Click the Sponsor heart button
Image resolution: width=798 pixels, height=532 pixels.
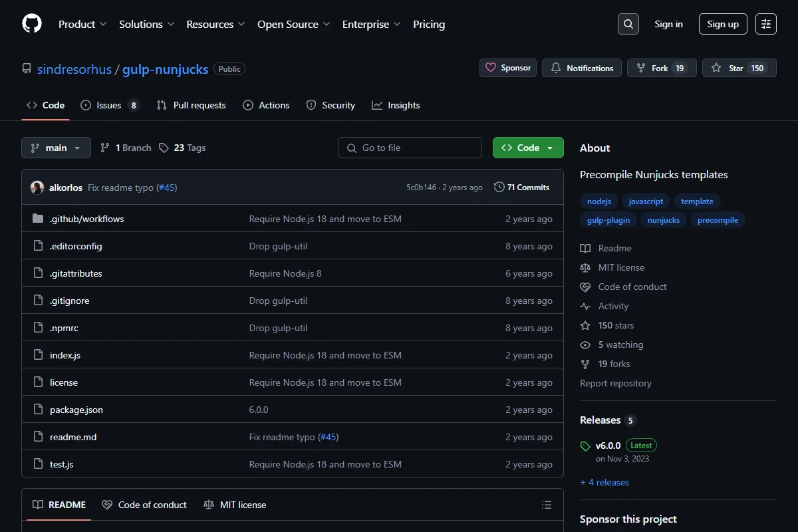[508, 68]
